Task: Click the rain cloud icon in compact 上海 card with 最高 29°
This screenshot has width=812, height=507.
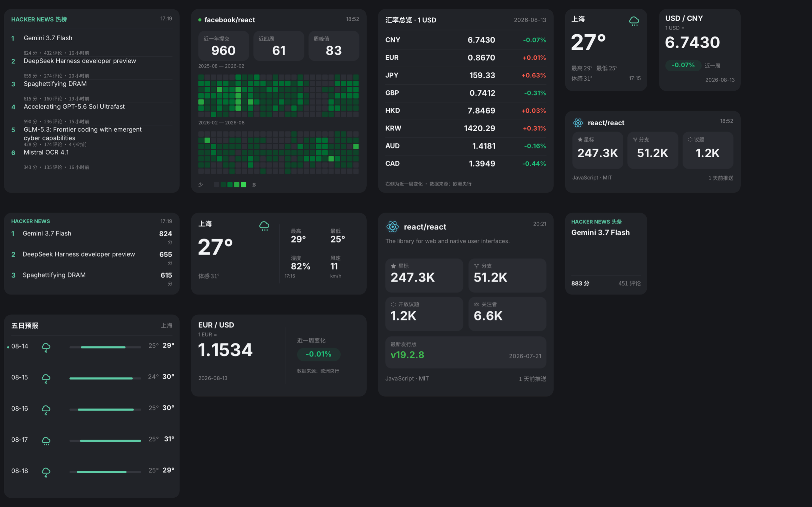Action: pos(634,21)
